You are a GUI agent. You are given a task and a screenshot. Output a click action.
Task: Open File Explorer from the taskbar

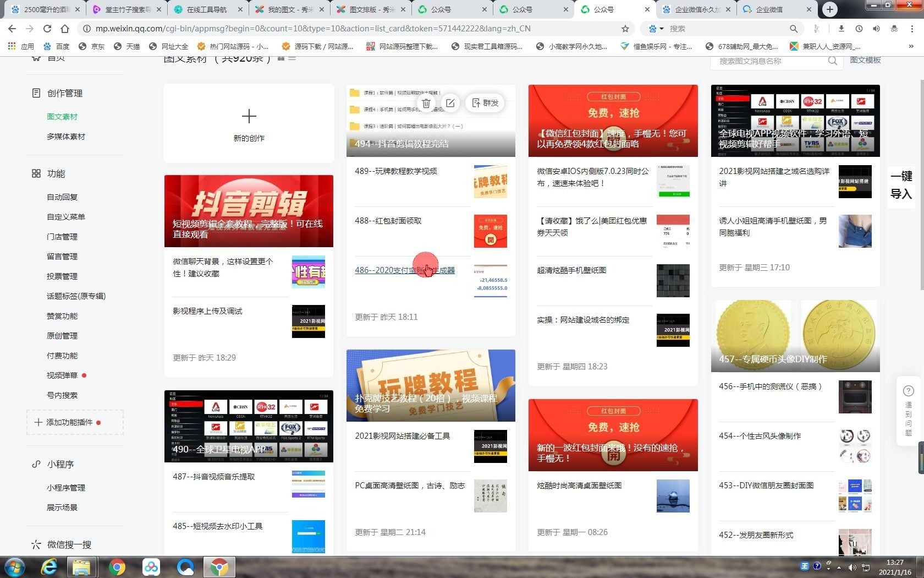point(82,567)
